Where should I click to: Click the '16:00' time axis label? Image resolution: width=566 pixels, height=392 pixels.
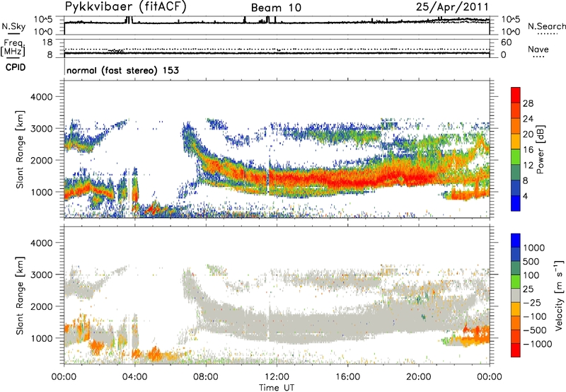(x=347, y=377)
